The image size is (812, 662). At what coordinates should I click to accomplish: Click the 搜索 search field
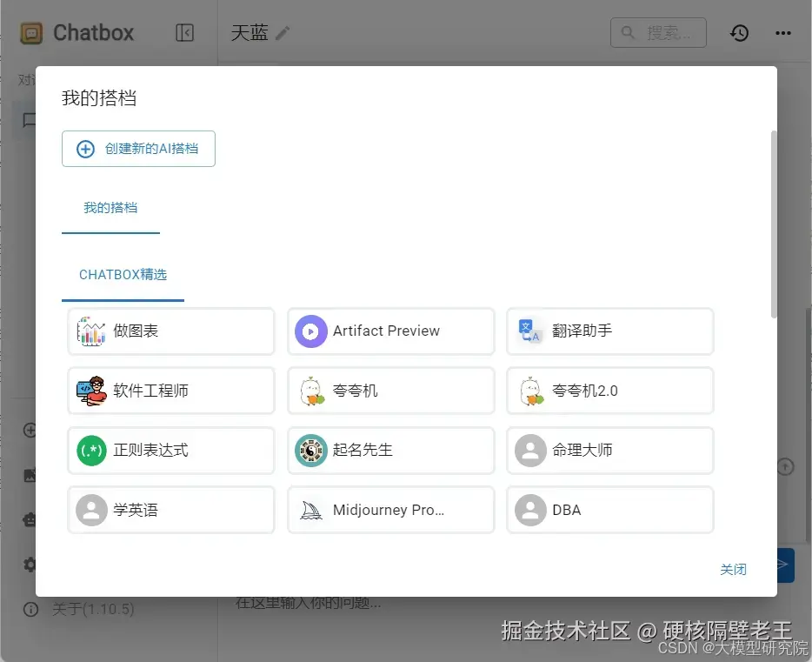coord(658,33)
